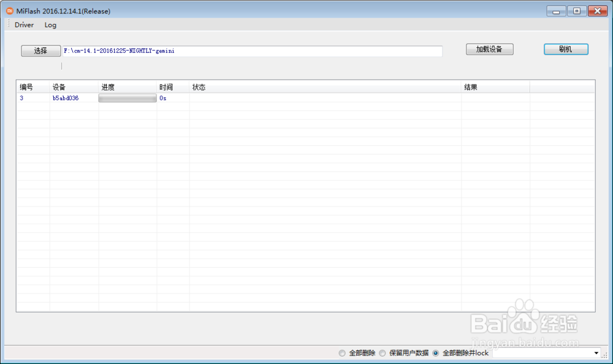Start flashing with the 刷机 button
Viewport: 613px width, 364px height.
[x=566, y=49]
